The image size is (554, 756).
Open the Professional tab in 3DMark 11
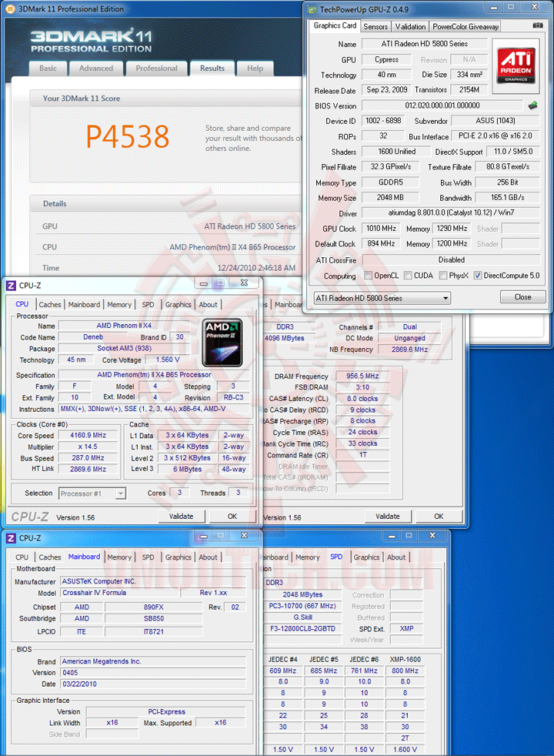pos(156,69)
